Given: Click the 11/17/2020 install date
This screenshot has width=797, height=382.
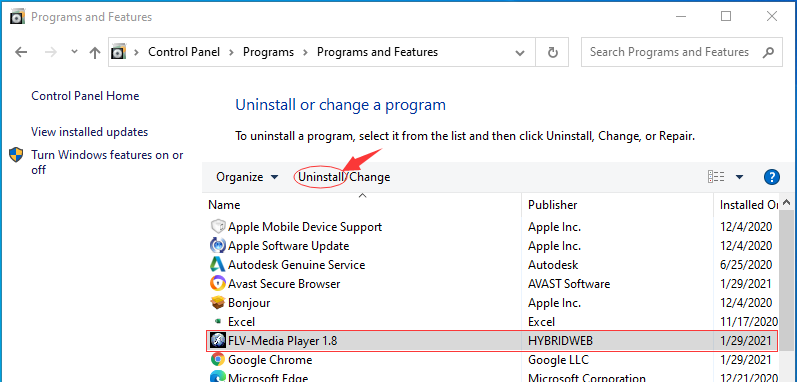Looking at the screenshot, I should (749, 322).
